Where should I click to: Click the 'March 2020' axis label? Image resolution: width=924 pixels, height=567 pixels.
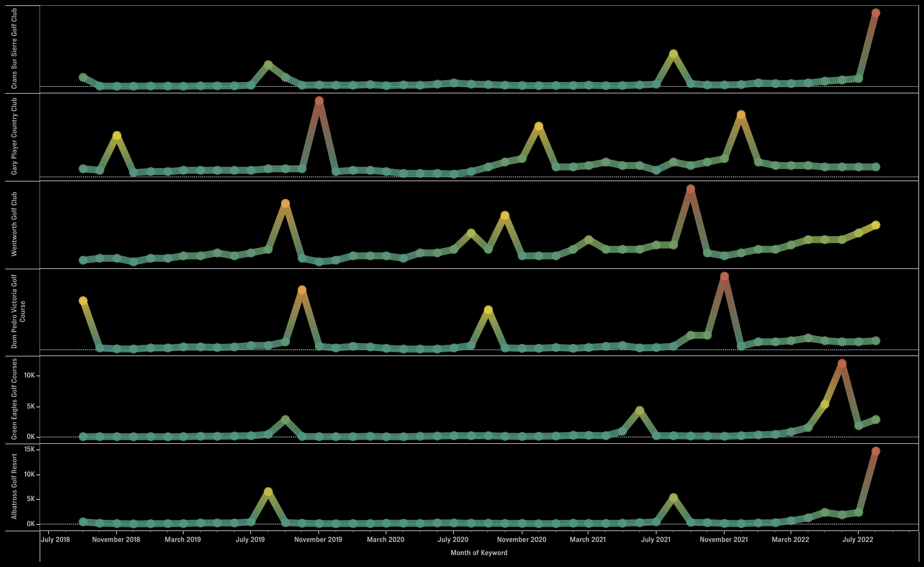tap(385, 539)
